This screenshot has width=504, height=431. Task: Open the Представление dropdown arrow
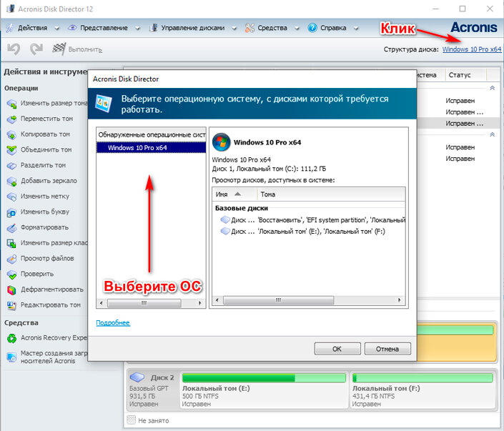(x=137, y=29)
